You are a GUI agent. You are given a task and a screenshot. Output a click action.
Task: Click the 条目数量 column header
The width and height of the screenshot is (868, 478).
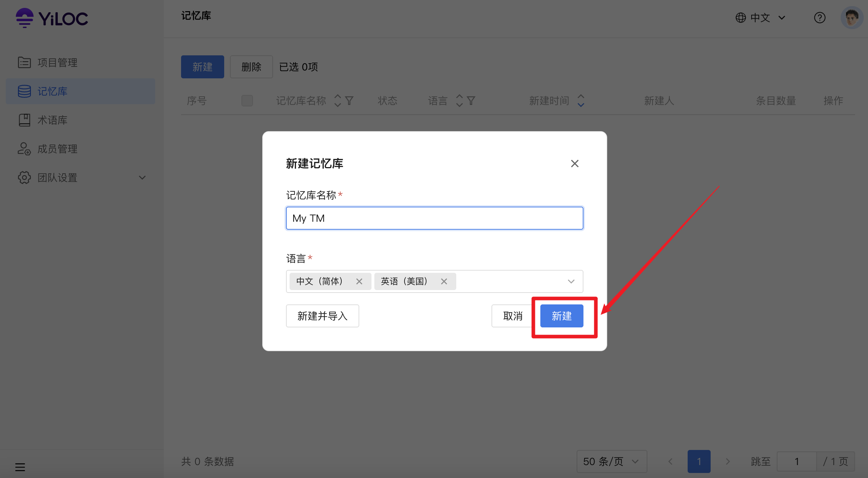[x=776, y=101]
